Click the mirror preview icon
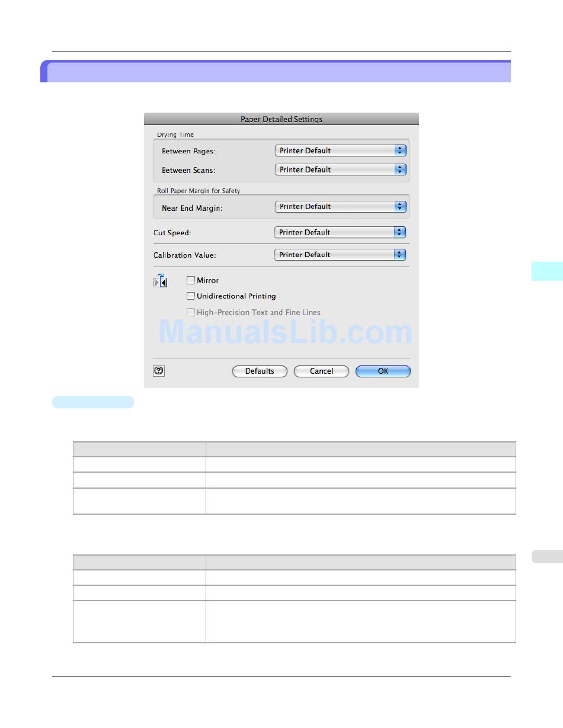This screenshot has width=563, height=728. pyautogui.click(x=161, y=281)
